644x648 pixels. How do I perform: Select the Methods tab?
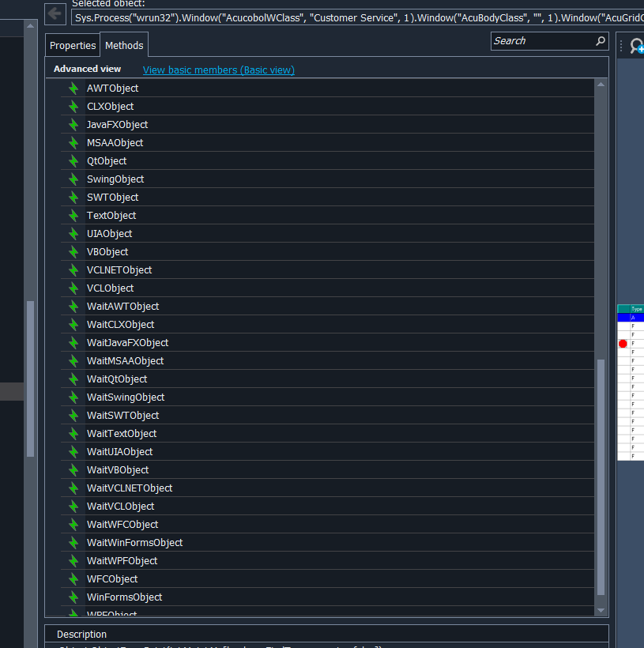(124, 46)
